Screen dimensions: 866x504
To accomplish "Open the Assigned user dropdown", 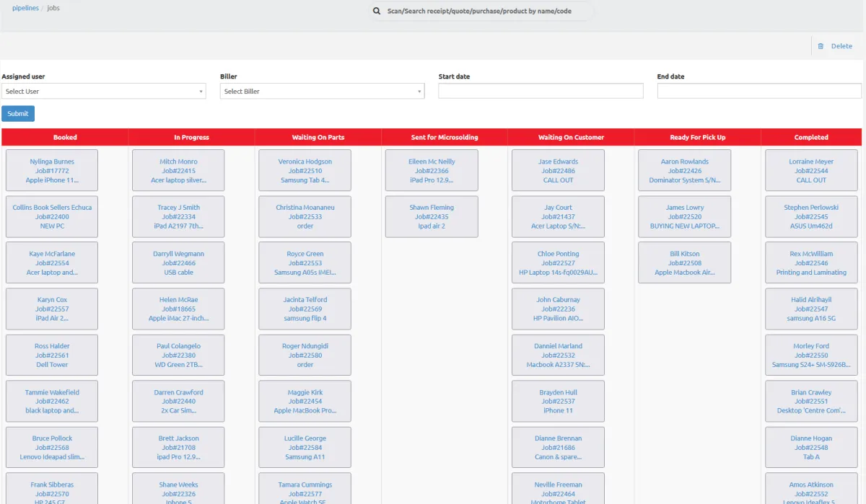I will (104, 92).
